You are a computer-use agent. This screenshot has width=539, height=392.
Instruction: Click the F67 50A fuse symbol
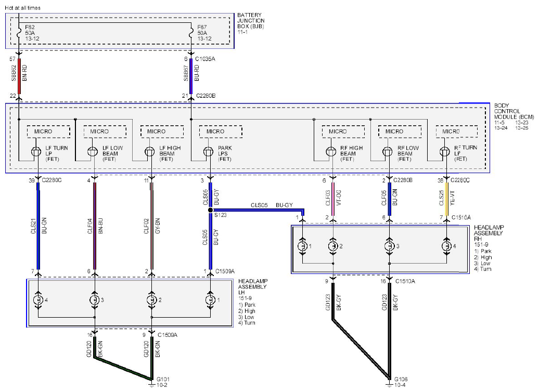(191, 33)
